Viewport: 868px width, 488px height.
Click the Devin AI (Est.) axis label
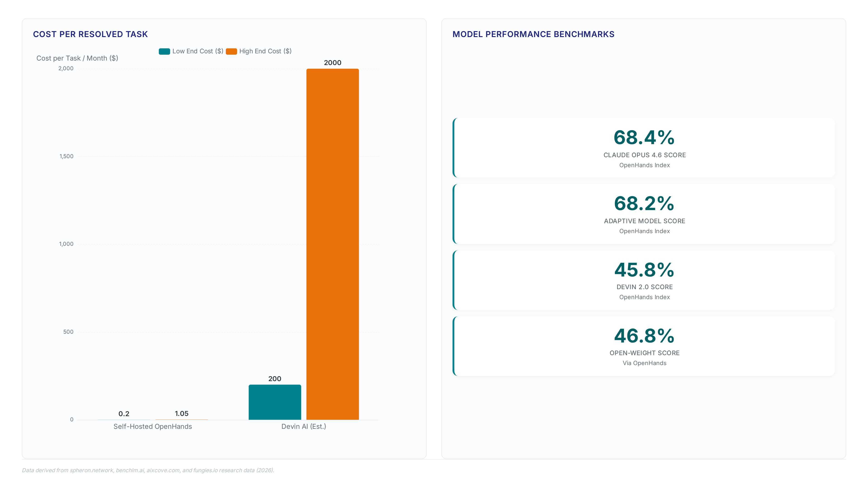tap(304, 426)
